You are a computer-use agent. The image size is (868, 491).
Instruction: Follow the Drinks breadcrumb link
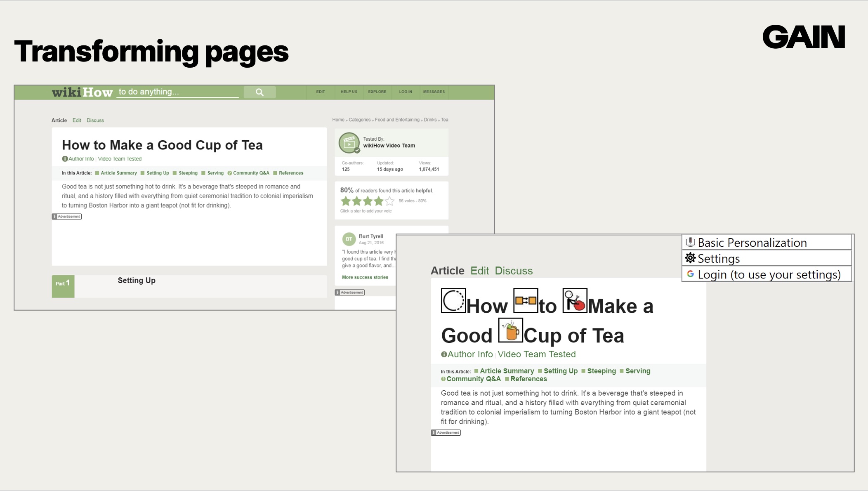click(430, 120)
